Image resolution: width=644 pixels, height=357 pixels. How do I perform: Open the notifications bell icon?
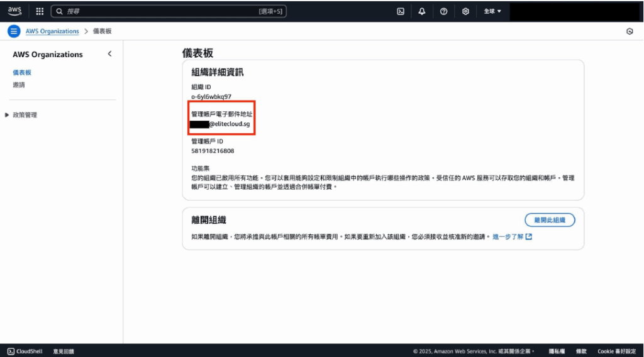[422, 11]
